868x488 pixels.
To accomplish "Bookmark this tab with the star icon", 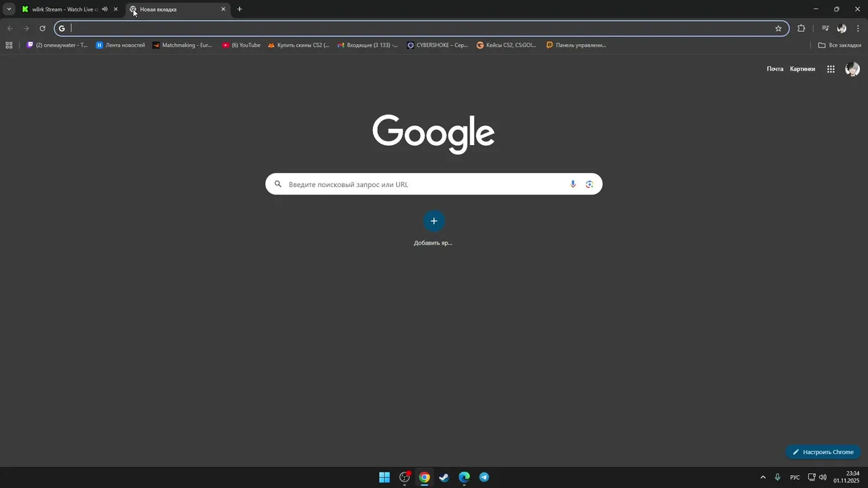I will pos(778,28).
